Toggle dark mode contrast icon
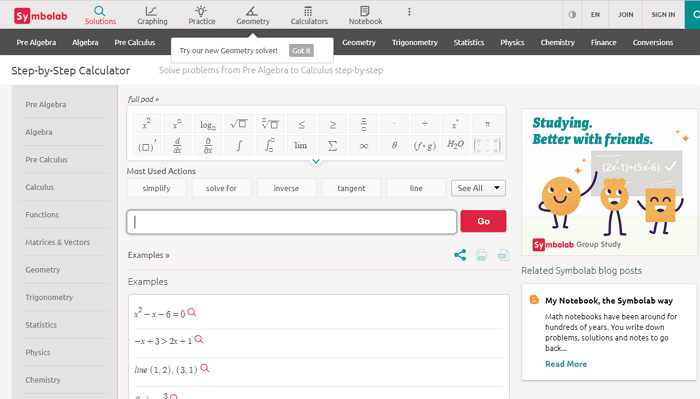The image size is (700, 399). 572,15
